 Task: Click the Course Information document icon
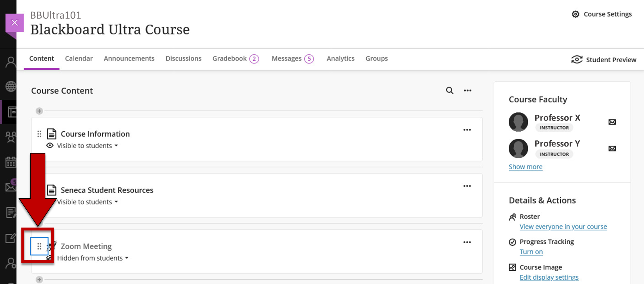52,134
